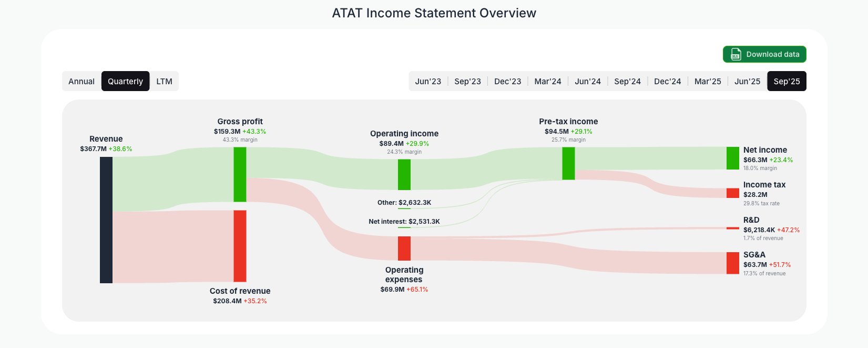Click the red SG&A node bar
Viewport: 868px width, 348px height.
[x=732, y=263]
